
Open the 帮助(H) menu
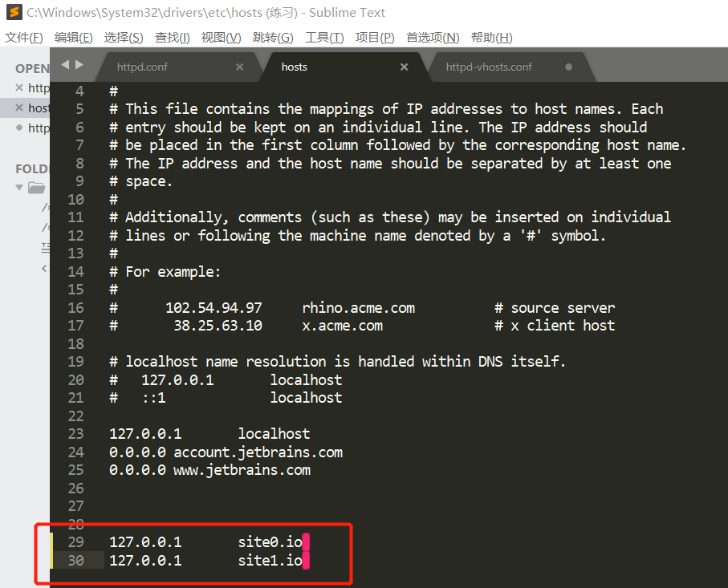coord(492,38)
